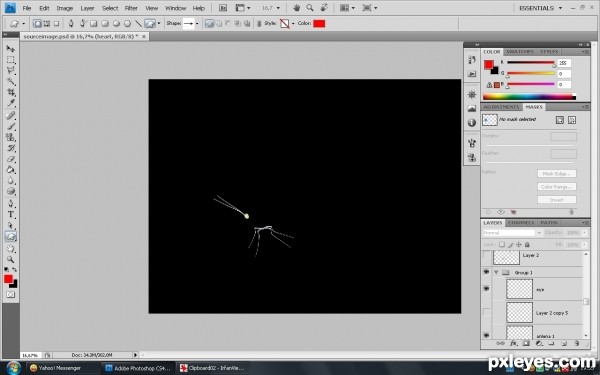This screenshot has height=375, width=600.
Task: Launch Bridge from the application bar
Action: (x=223, y=8)
